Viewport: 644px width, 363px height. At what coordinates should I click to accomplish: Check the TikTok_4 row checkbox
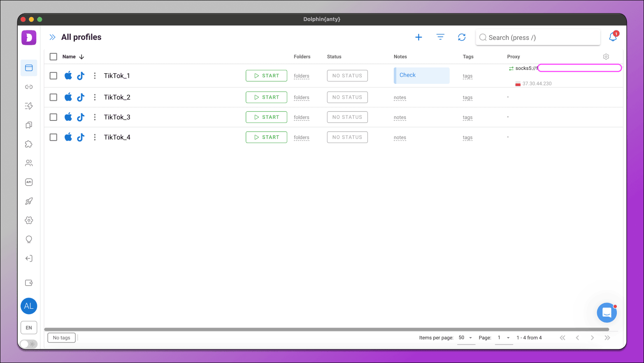tap(53, 137)
